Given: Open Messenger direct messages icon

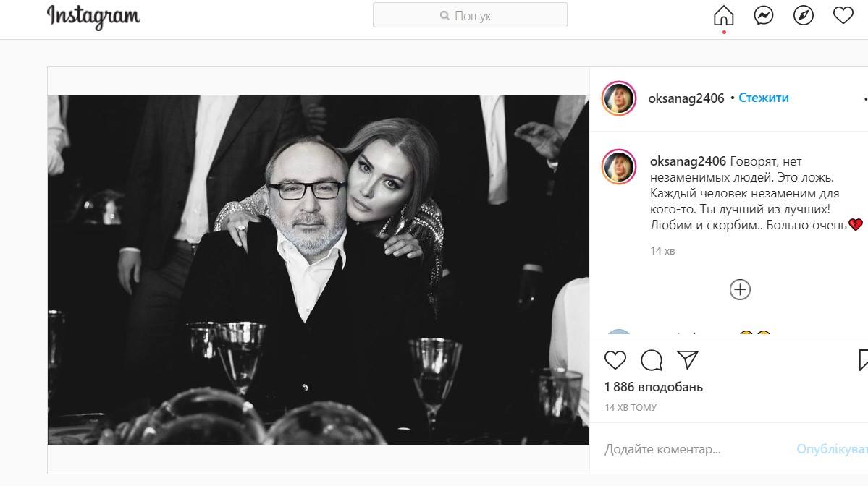Looking at the screenshot, I should (763, 16).
